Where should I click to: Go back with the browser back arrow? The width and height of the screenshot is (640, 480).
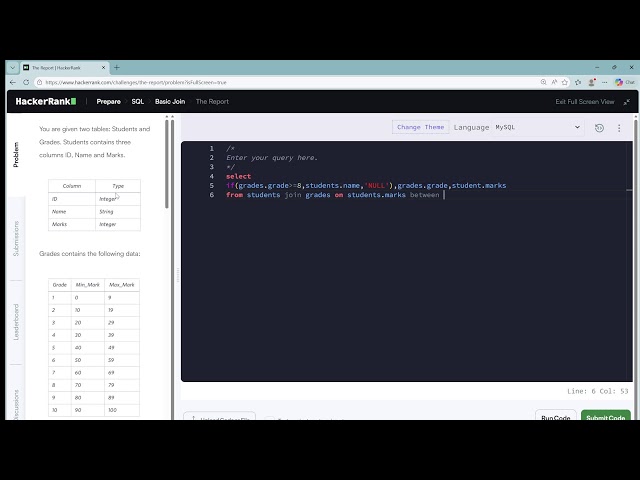tap(13, 82)
